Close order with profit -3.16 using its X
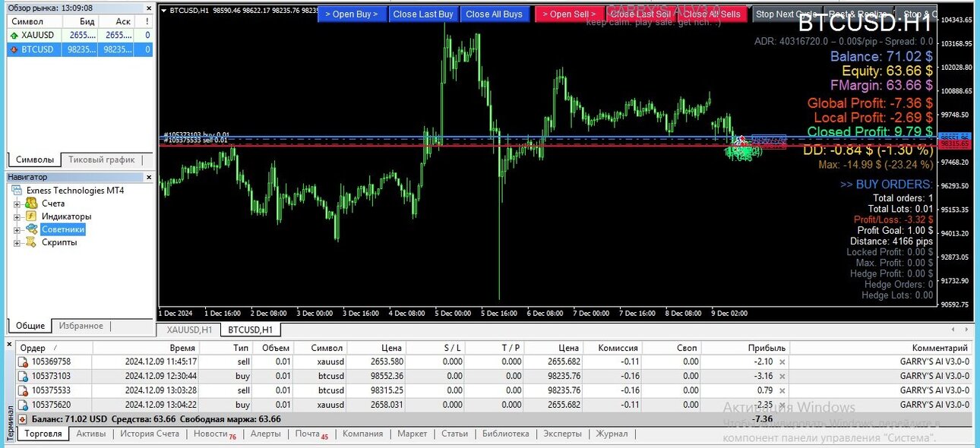The height and width of the screenshot is (448, 980). pyautogui.click(x=782, y=376)
